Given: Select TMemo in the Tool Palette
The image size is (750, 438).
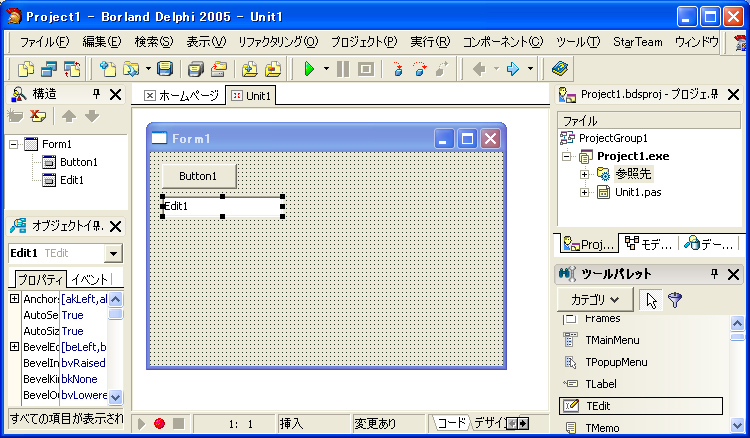Looking at the screenshot, I should tap(602, 428).
